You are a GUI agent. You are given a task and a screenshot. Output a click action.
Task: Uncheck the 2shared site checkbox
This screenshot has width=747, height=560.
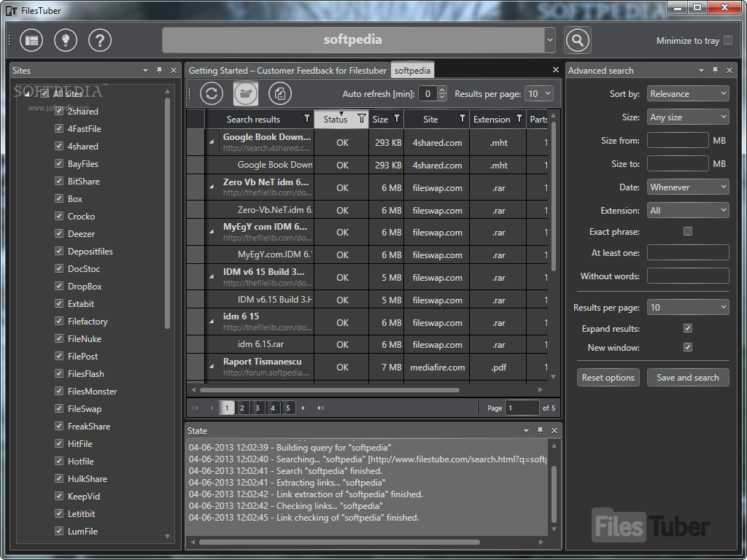tap(59, 111)
